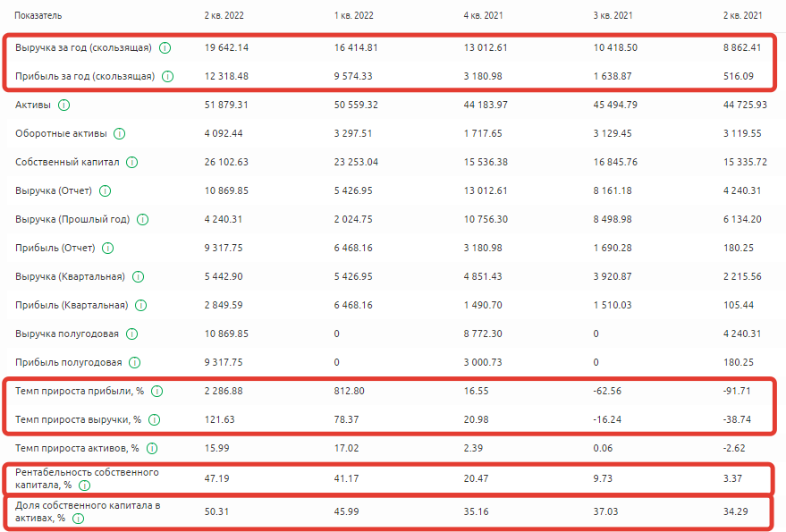Click info icon beside Выручка (Отчет)
The image size is (786, 532).
click(x=105, y=190)
